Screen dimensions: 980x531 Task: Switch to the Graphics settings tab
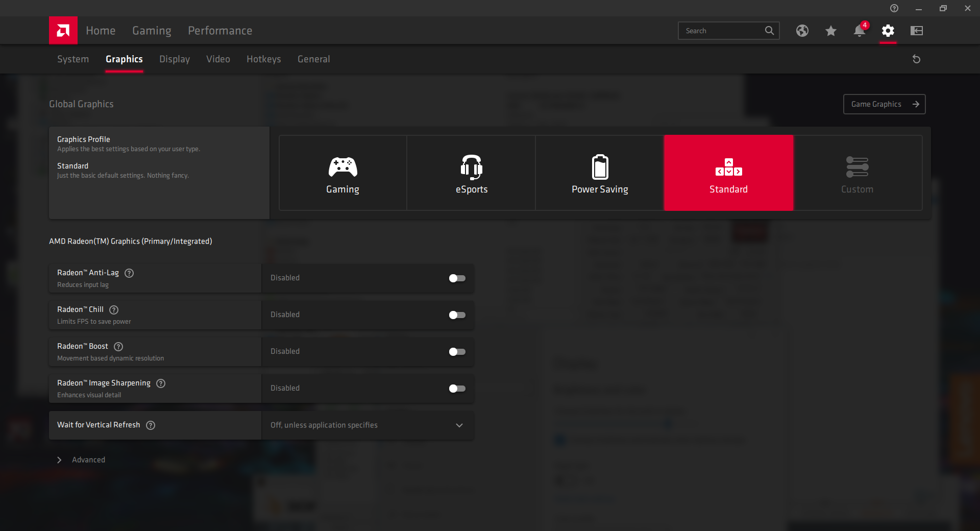point(124,59)
